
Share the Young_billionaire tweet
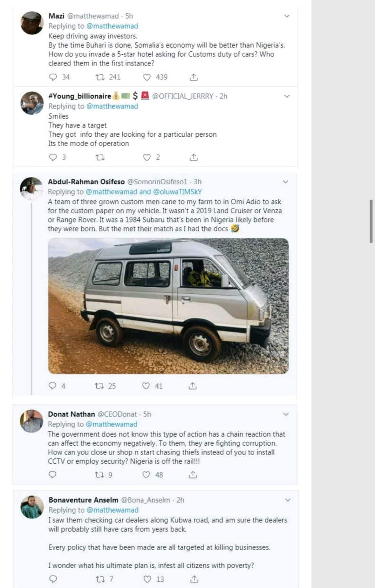pos(194,158)
